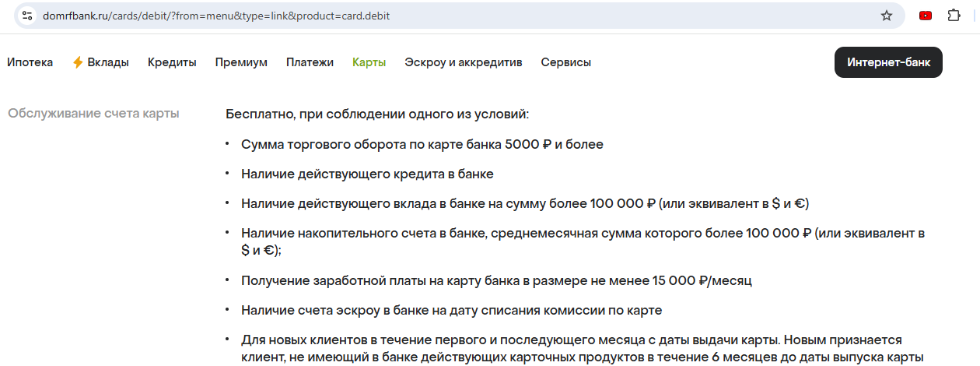Click the domrfbank.ru URL address field
The height and width of the screenshot is (366, 980).
pyautogui.click(x=389, y=16)
